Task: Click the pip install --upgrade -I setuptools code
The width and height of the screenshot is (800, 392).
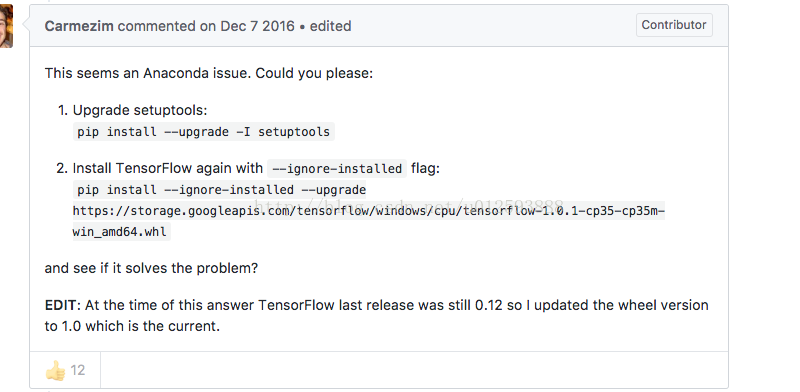Action: tap(204, 132)
